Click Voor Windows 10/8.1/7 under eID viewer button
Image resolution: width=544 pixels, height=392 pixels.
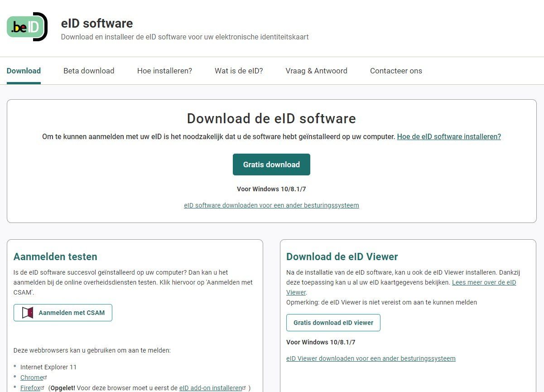(321, 342)
